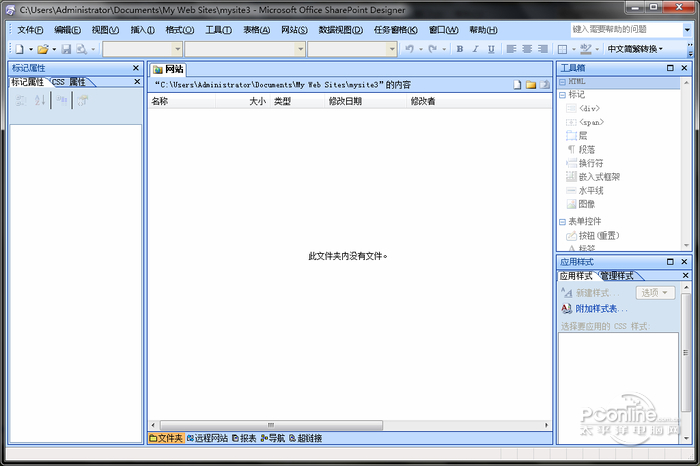Image resolution: width=700 pixels, height=466 pixels.
Task: Click the Preview in browser icon
Action: click(81, 49)
